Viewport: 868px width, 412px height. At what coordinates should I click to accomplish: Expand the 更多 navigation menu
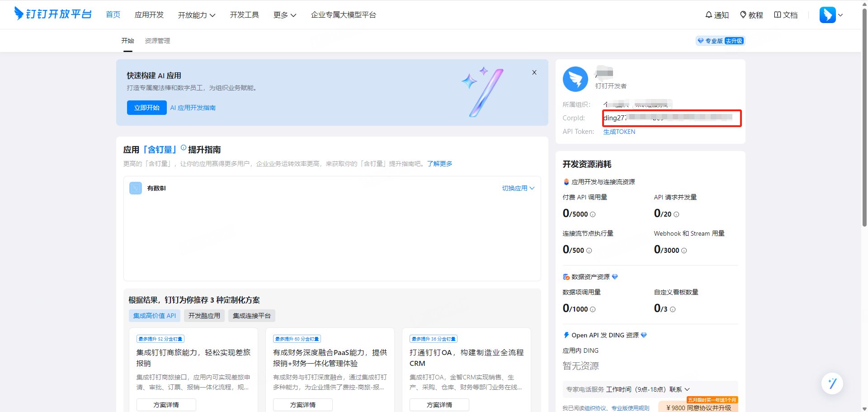(x=284, y=15)
